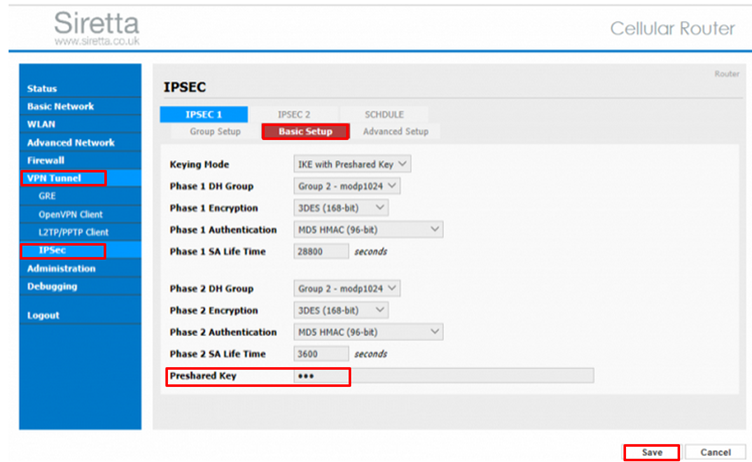
Task: Click the Siretta logo
Action: coord(96,23)
